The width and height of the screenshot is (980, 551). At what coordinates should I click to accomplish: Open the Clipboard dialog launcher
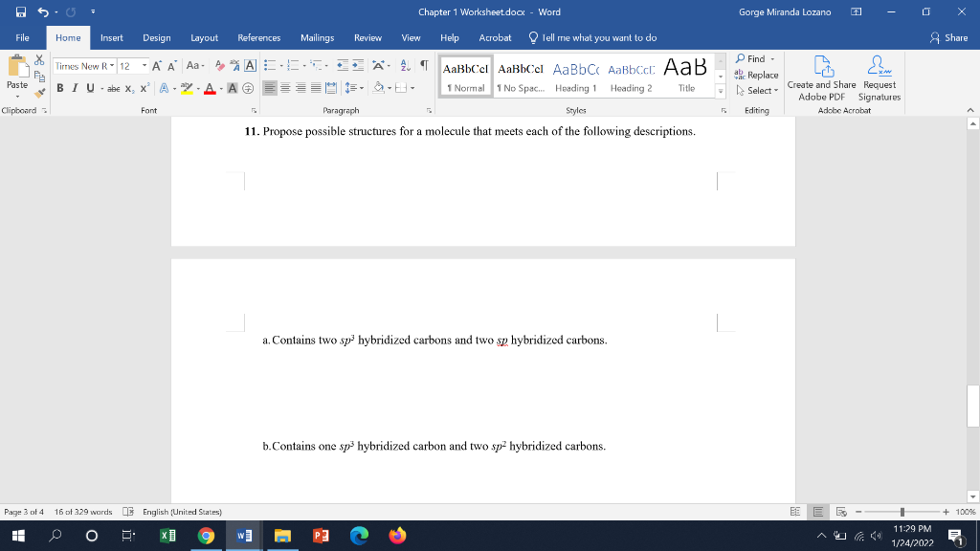43,110
